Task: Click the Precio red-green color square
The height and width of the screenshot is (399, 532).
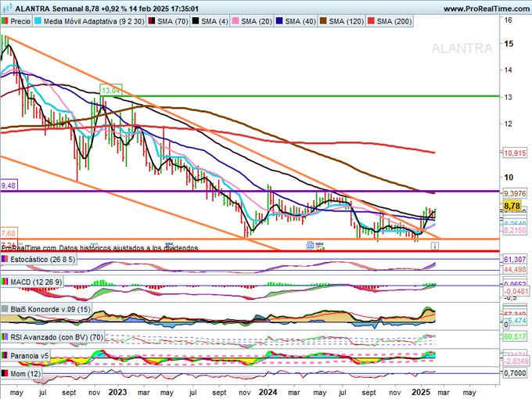Action: 5,21
